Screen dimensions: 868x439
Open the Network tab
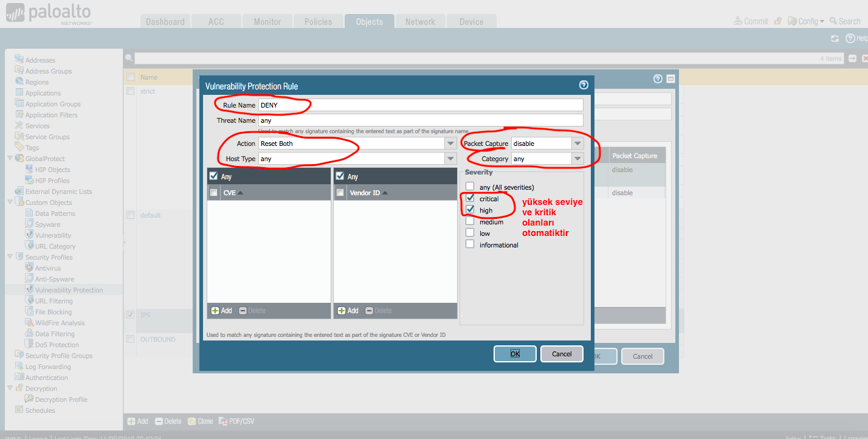coord(420,22)
